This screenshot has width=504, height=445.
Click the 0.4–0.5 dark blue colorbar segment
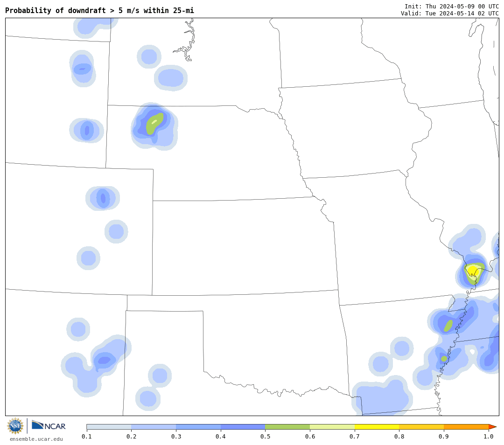point(243,427)
